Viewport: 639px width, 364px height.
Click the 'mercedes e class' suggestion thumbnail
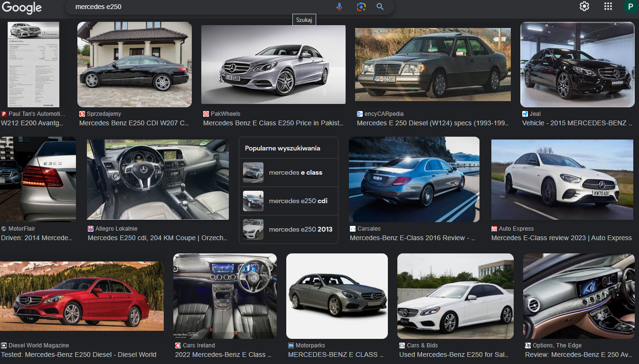pyautogui.click(x=253, y=173)
